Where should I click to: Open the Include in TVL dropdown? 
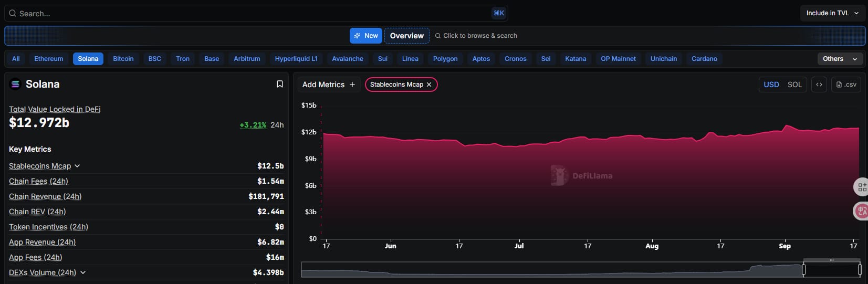(832, 13)
